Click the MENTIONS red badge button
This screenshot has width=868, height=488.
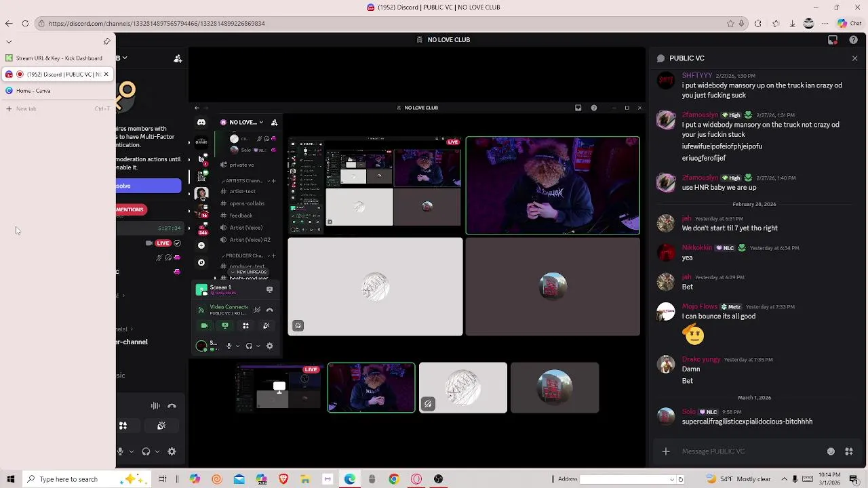click(x=131, y=209)
